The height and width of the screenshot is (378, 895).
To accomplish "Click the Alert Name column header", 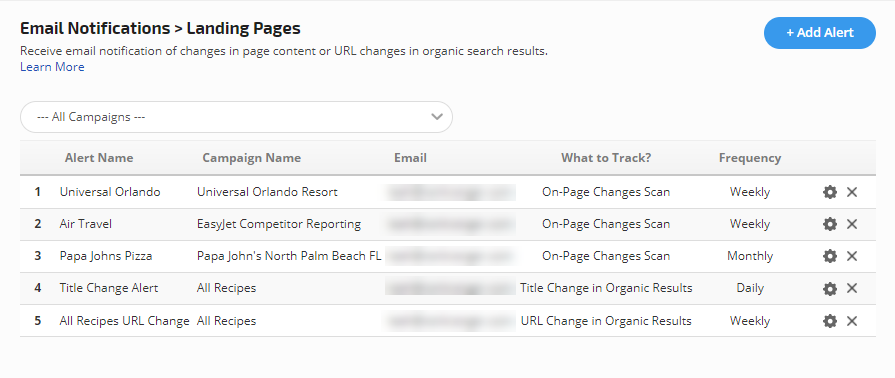I will tap(99, 158).
